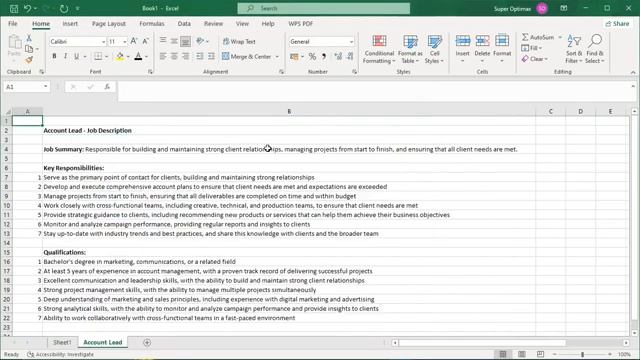640x360 pixels.
Task: Apply the yellow Fill Color swatch
Action: point(120,56)
